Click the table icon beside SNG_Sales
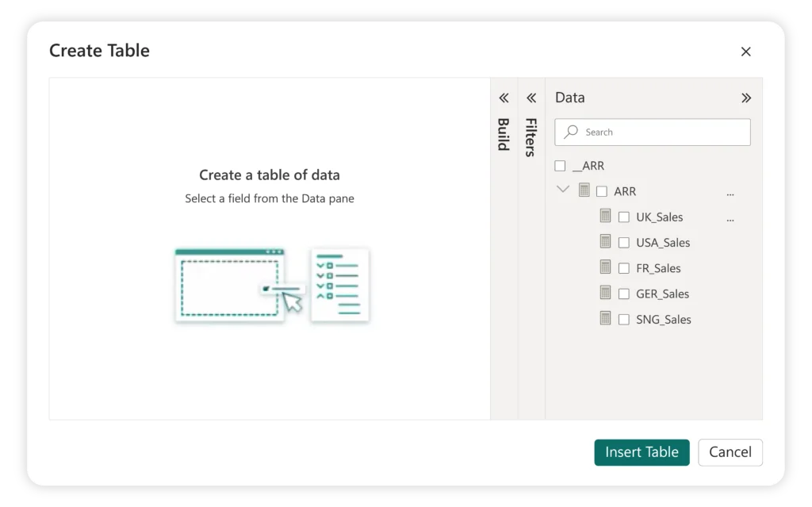This screenshot has width=812, height=507. (x=605, y=319)
